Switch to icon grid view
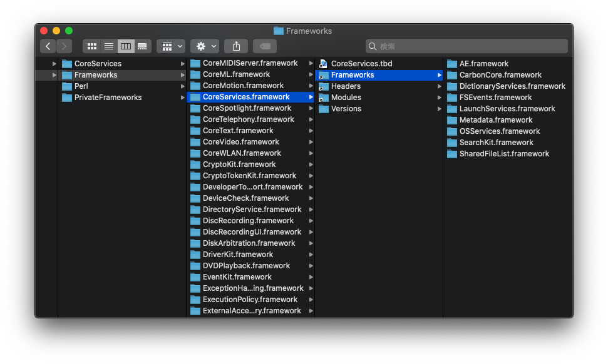This screenshot has height=364, width=608. click(x=91, y=46)
